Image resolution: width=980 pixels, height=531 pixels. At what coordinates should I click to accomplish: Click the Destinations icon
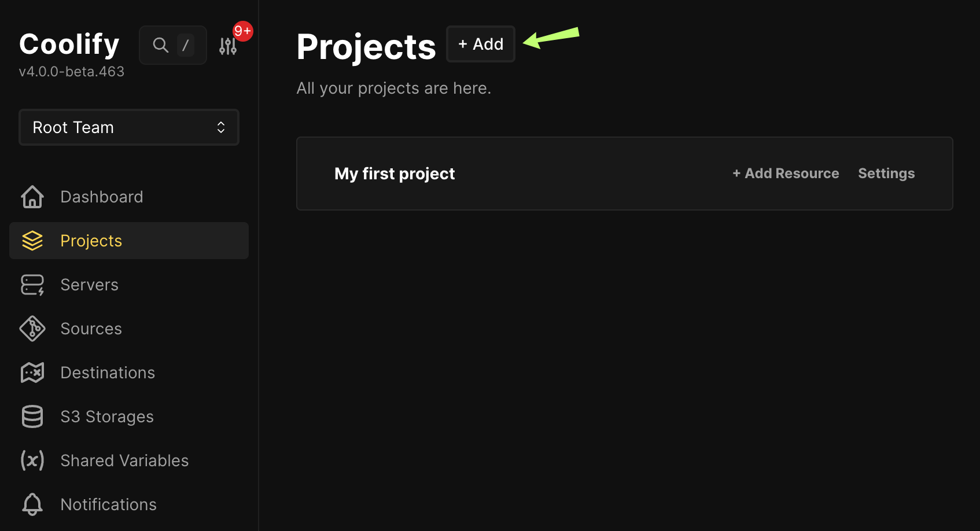tap(32, 373)
